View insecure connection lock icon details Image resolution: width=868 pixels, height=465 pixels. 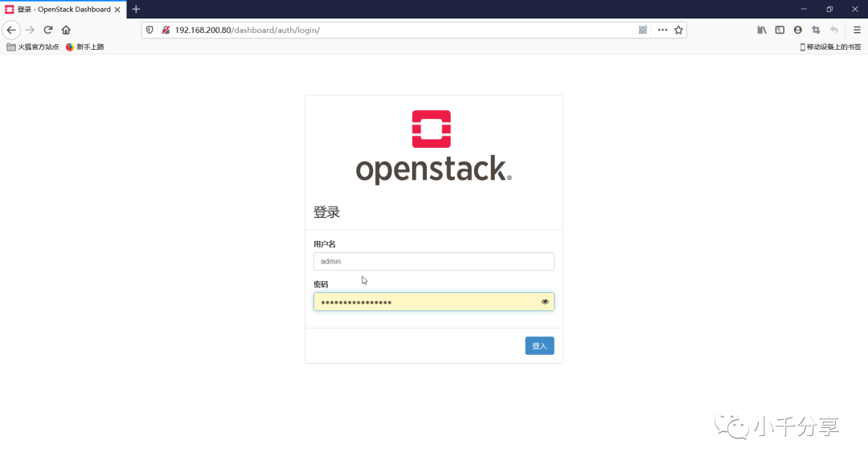166,30
